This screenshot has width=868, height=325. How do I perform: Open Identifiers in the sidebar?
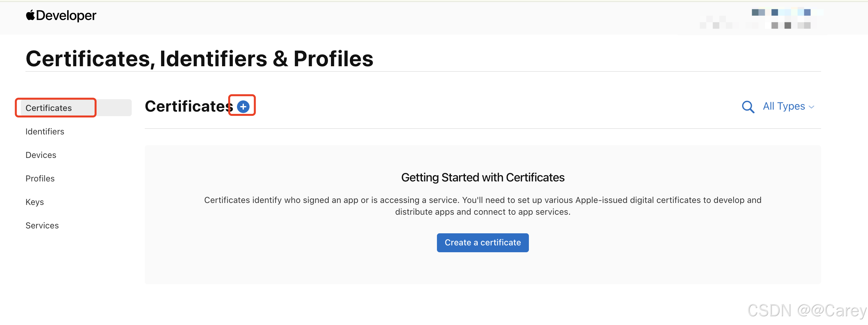click(x=45, y=132)
